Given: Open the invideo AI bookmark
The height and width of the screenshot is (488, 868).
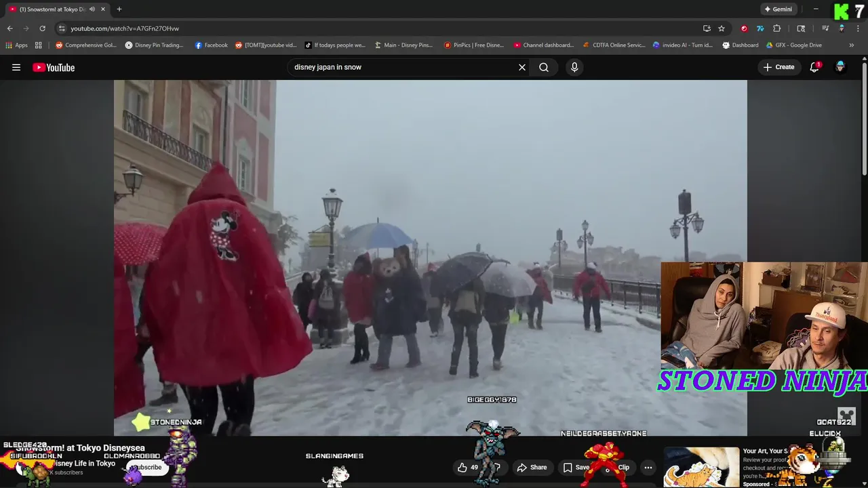Looking at the screenshot, I should [683, 45].
